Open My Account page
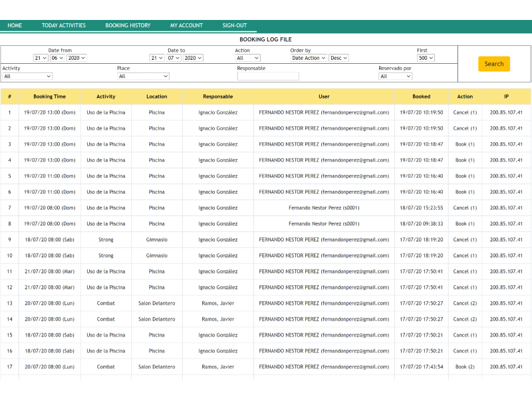Screen dimensions: 532x399 [186, 26]
